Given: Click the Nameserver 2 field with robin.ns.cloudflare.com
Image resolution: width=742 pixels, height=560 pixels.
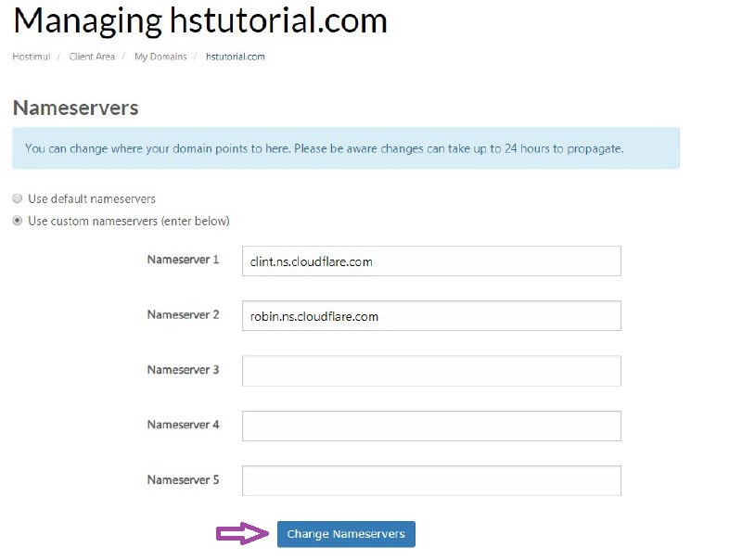Looking at the screenshot, I should 431,316.
